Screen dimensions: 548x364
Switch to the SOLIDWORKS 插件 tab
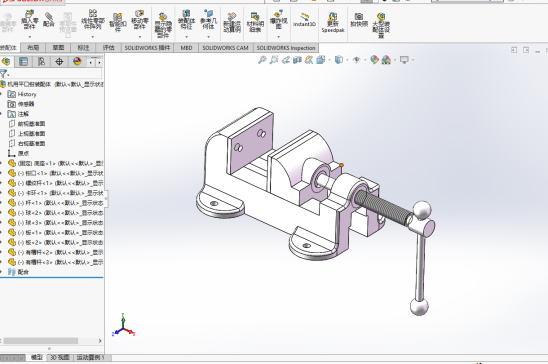pyautogui.click(x=147, y=48)
